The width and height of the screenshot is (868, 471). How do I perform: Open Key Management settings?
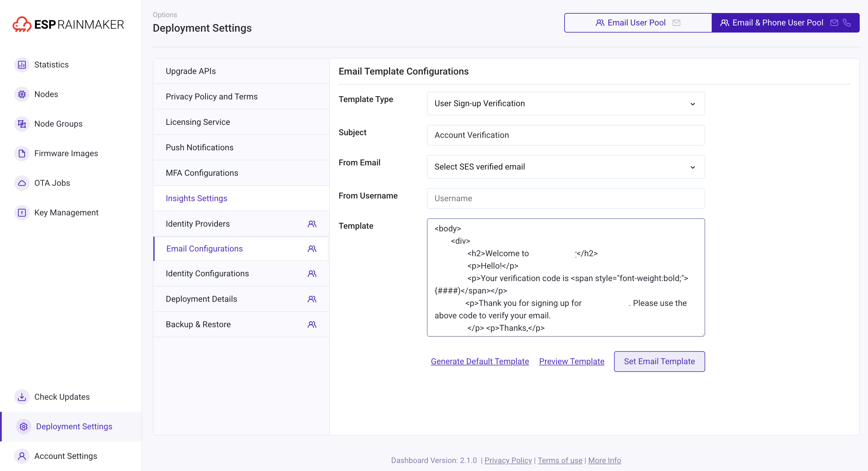pos(66,212)
